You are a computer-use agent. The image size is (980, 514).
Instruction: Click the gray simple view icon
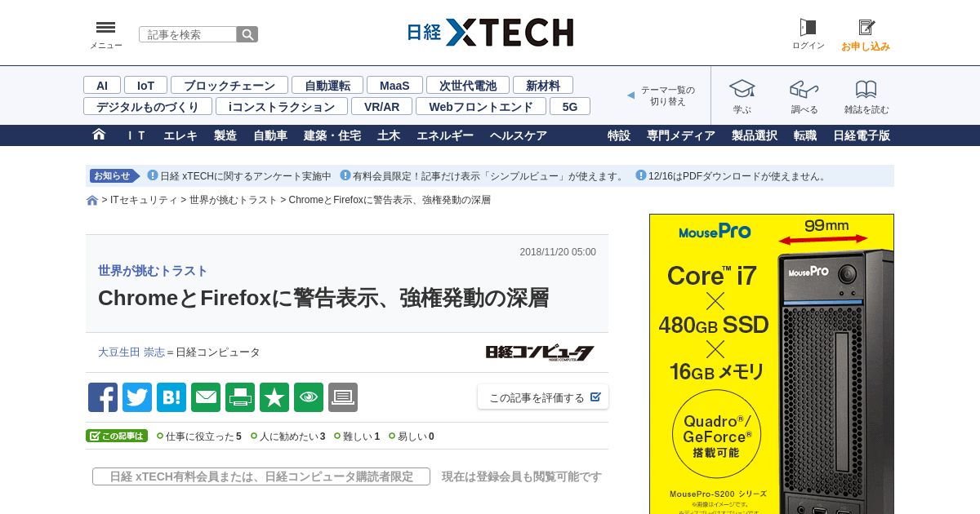click(x=343, y=397)
